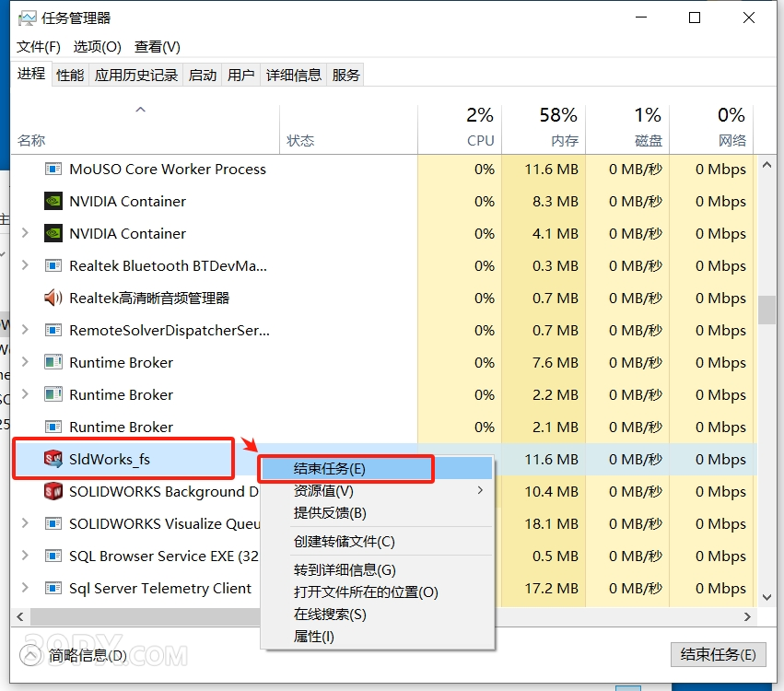Select the Realtek Bluetooth BTDevMa icon

(x=53, y=265)
